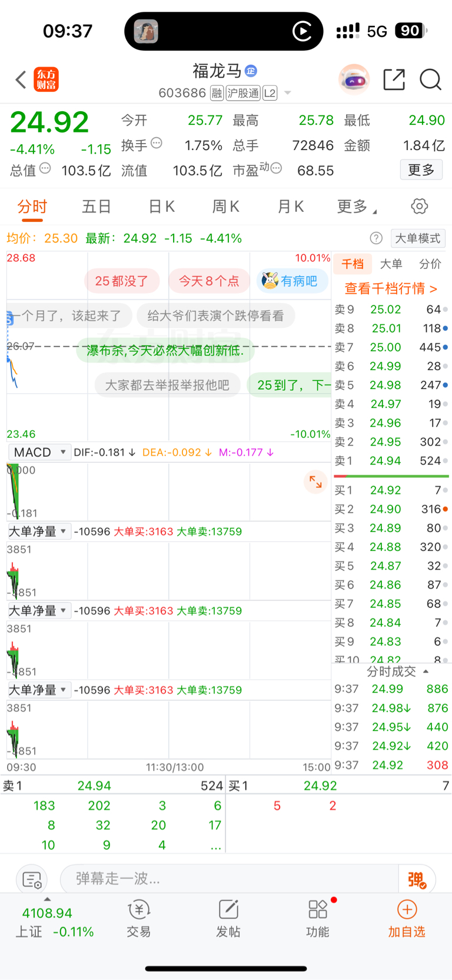
Task: Tap the 25都没了 barrage comment
Action: point(122,281)
